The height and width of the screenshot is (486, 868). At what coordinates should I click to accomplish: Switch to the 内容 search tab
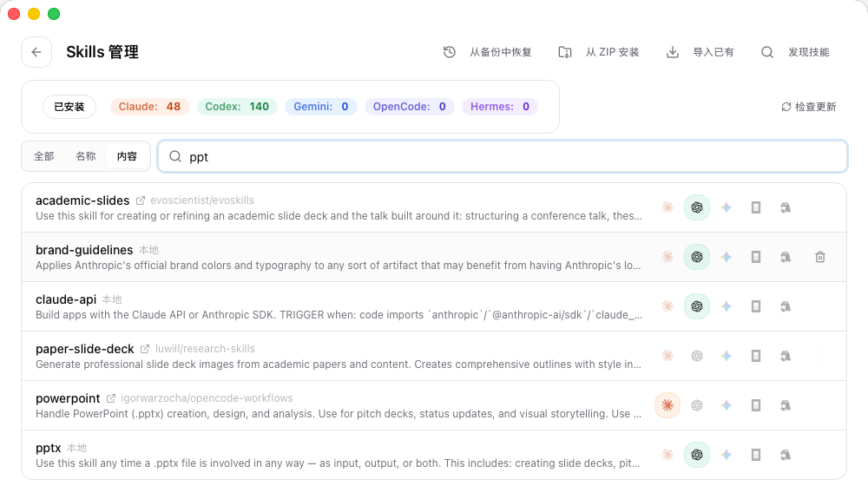click(128, 156)
